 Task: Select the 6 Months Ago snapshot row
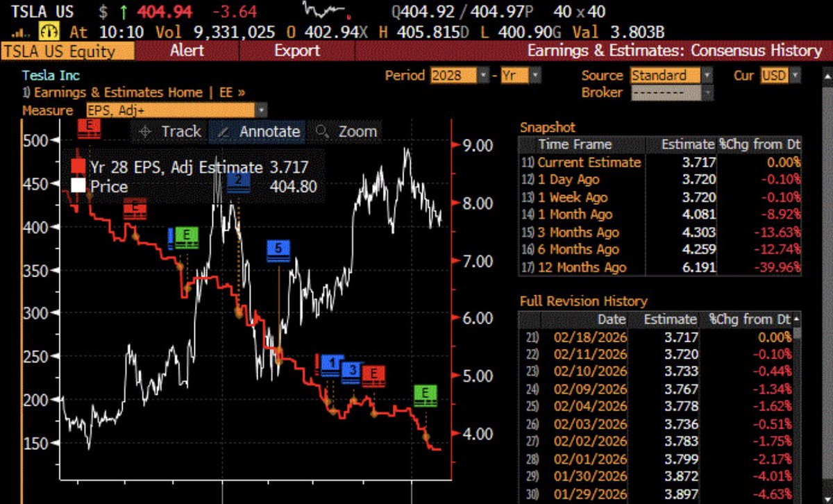pos(659,249)
